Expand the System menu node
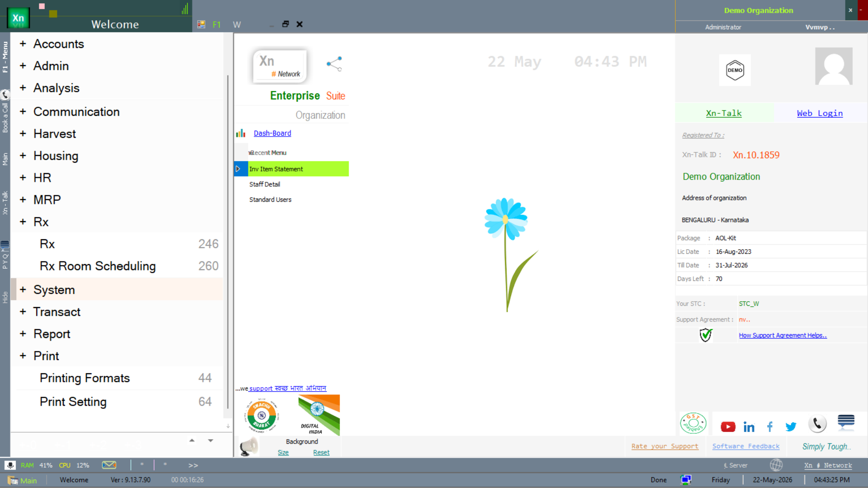 (x=23, y=289)
